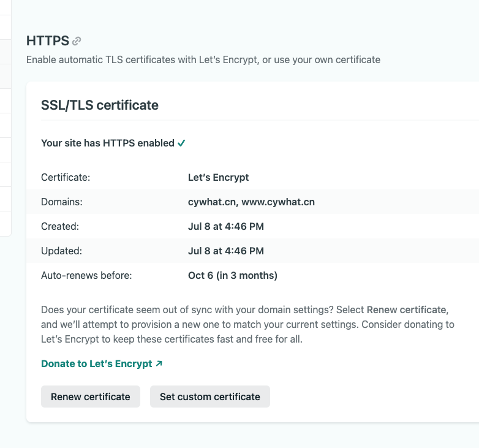Click the Set custom certificate button
Image resolution: width=479 pixels, height=448 pixels.
[x=209, y=397]
